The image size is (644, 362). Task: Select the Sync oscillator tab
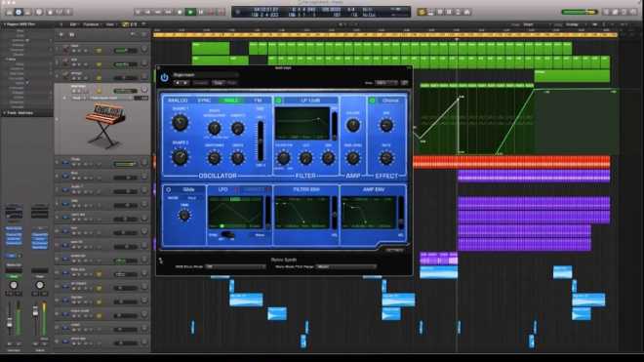click(204, 101)
